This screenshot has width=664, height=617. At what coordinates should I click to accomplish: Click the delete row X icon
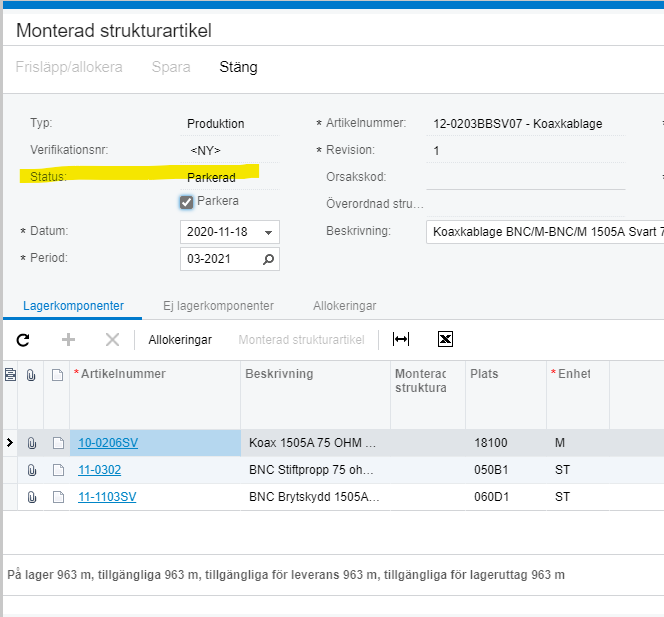point(112,340)
